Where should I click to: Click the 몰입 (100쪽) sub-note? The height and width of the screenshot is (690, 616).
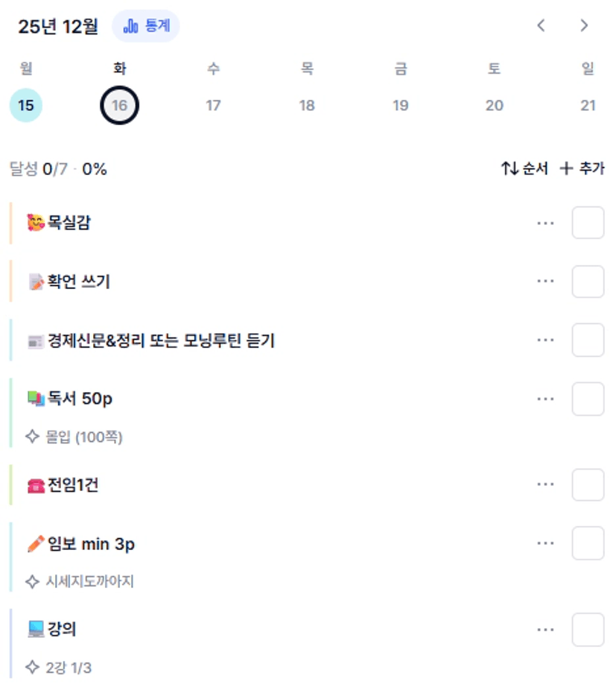coord(83,437)
